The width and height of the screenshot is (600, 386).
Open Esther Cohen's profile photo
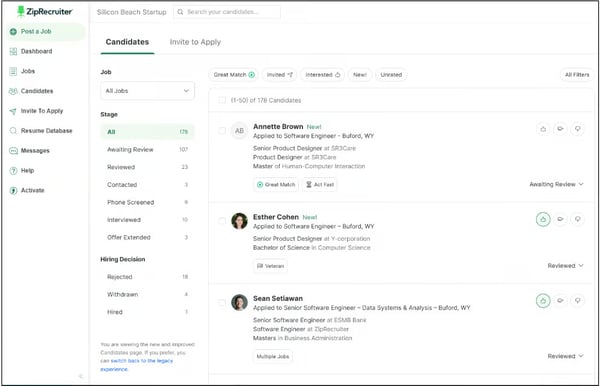239,221
